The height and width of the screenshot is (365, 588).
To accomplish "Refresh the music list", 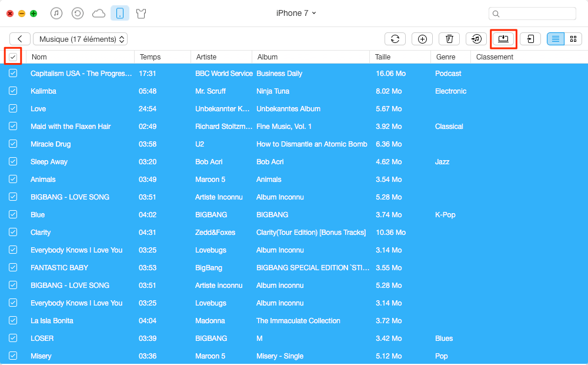I will pyautogui.click(x=395, y=39).
